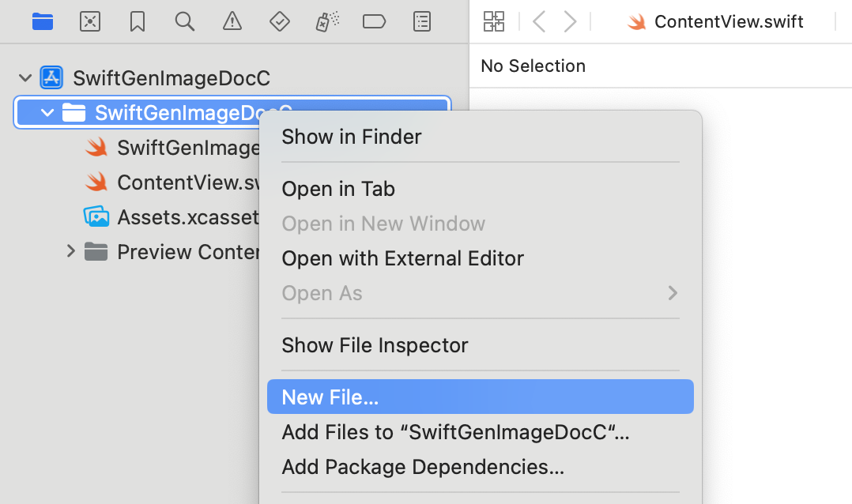Collapse the SwiftGenImageDocC project root

[26, 78]
